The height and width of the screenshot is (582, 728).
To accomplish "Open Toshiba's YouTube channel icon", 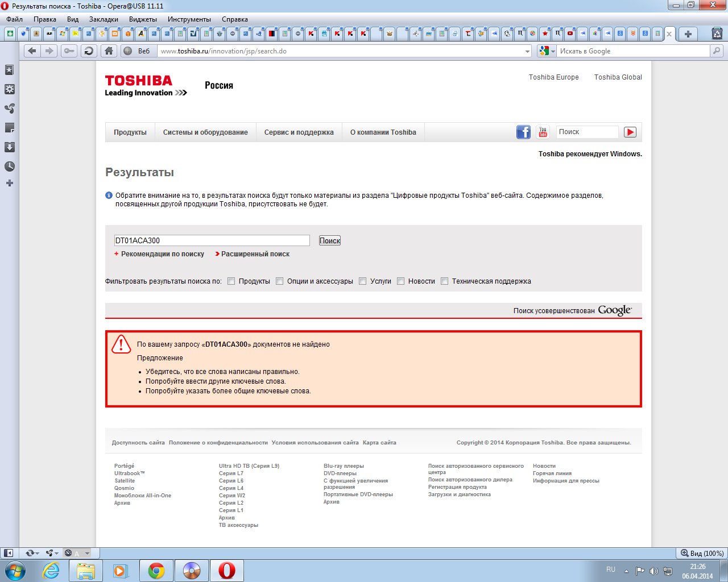I will click(x=543, y=132).
